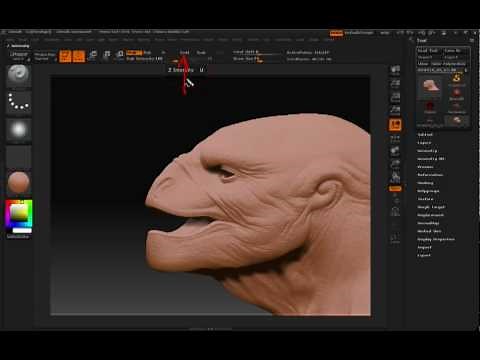
Task: Pick a color in the color picker
Action: pos(19,214)
